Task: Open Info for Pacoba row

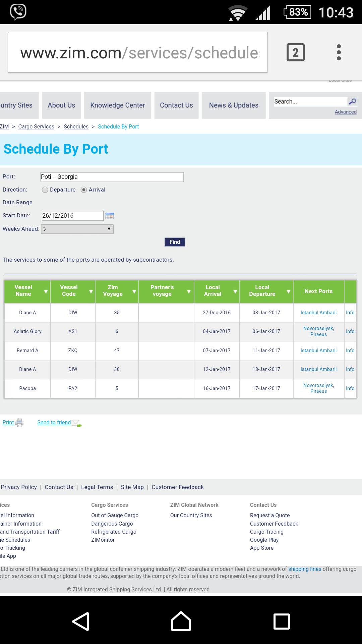Action: coord(350,388)
